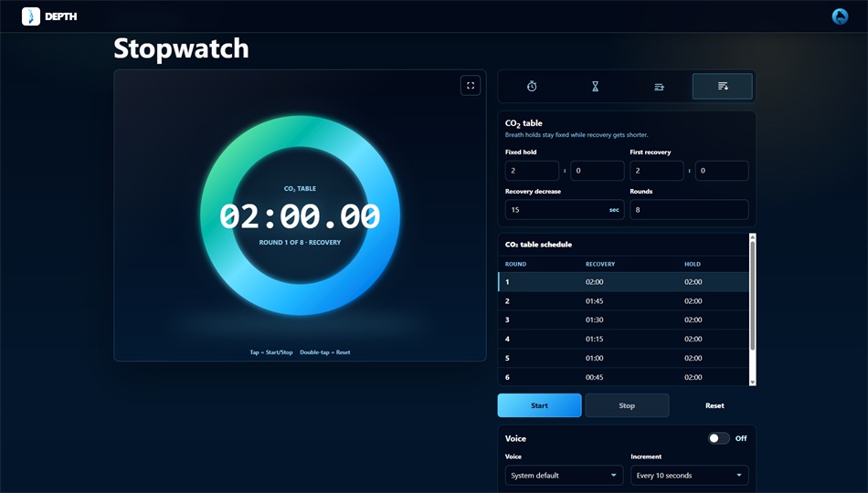Image resolution: width=868 pixels, height=493 pixels.
Task: Click the ROUND column header
Action: click(x=515, y=264)
